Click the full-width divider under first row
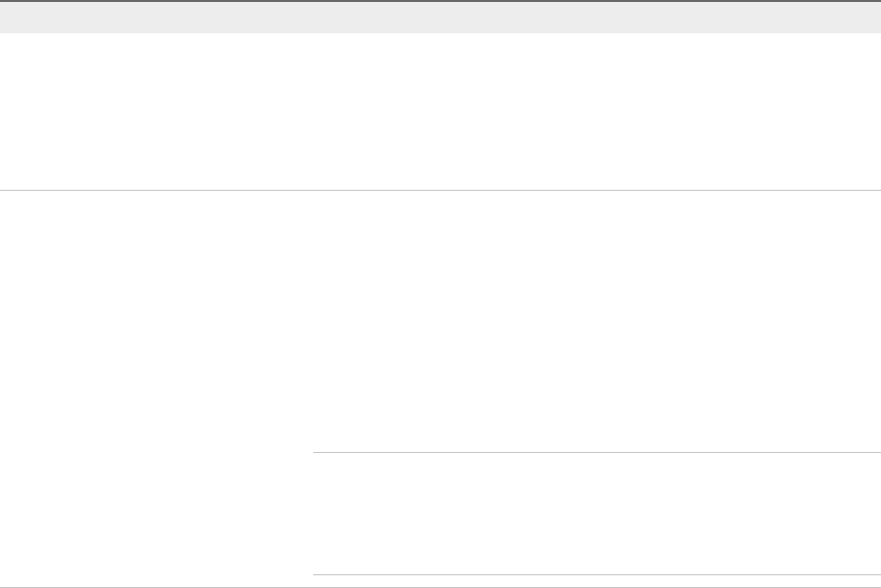Screen dimensions: 881x588 440,190
